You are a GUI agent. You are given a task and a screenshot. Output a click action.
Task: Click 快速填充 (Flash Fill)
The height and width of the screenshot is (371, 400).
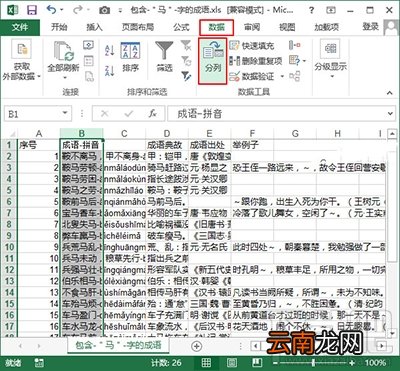[x=252, y=45]
